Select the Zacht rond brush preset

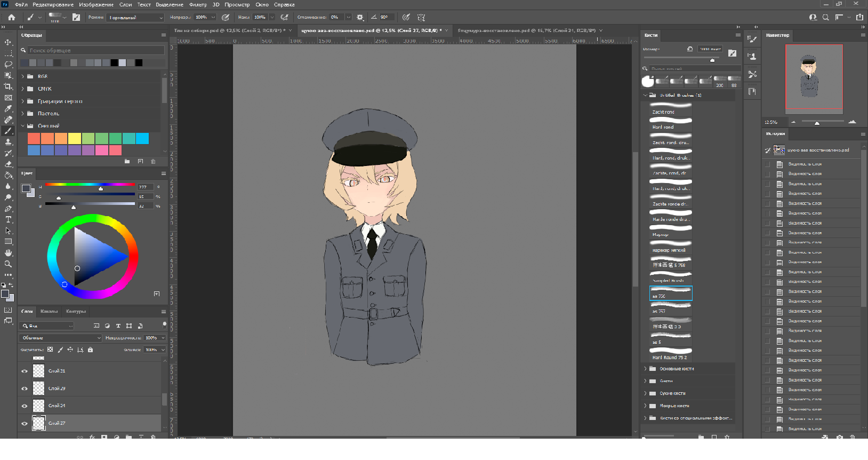click(x=670, y=109)
